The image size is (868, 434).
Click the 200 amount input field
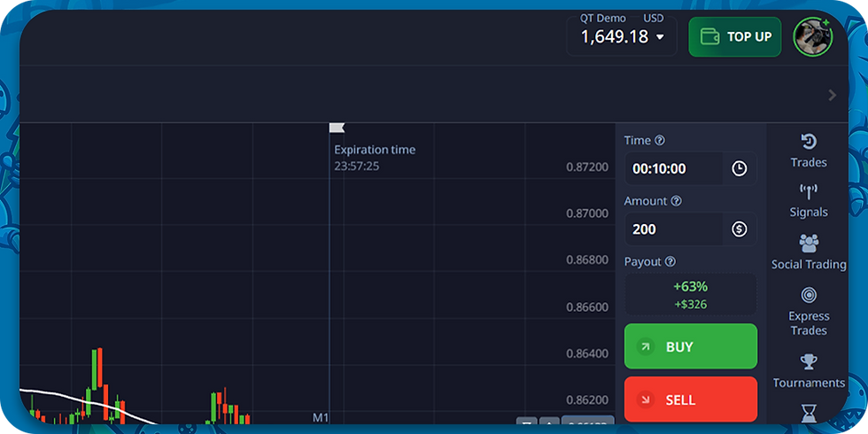674,229
